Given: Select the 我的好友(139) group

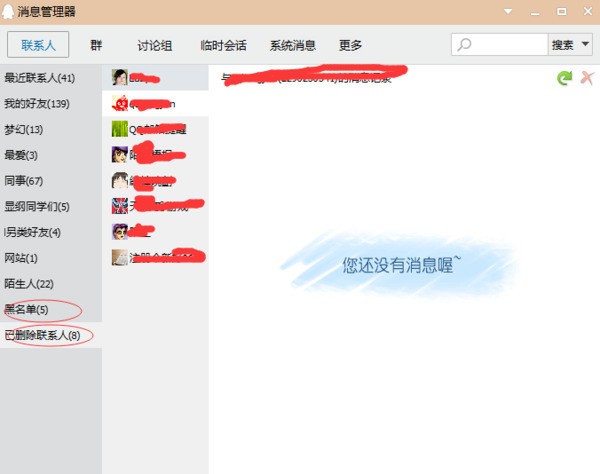Looking at the screenshot, I should coord(37,103).
